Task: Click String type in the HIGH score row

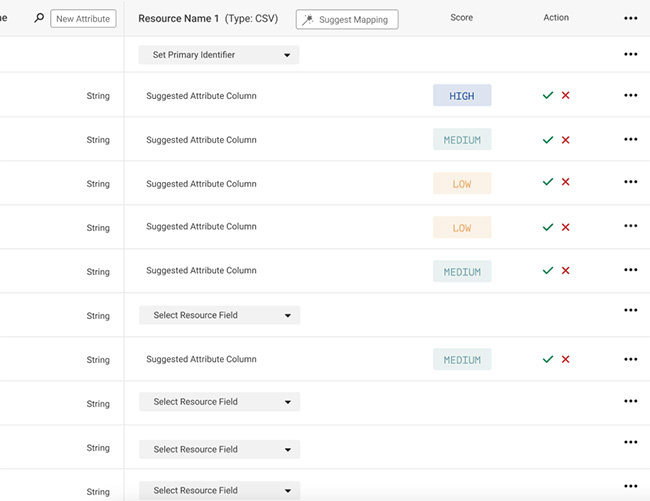Action: 98,96
